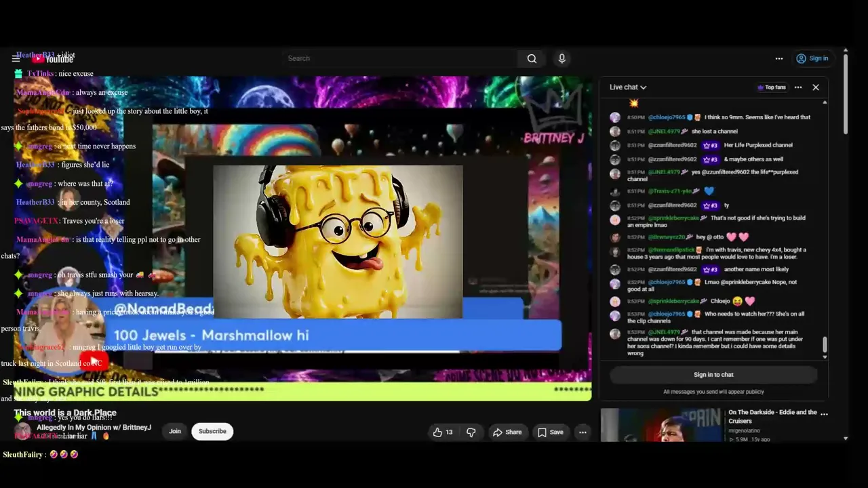The width and height of the screenshot is (868, 488).
Task: Open the Settings three-dot menu beside Sign in
Action: pyautogui.click(x=779, y=58)
